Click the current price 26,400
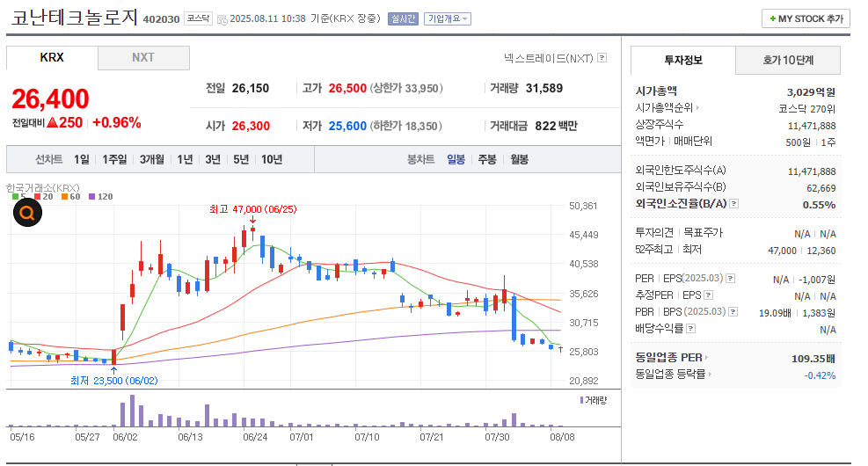This screenshot has height=466, width=868. [50, 99]
